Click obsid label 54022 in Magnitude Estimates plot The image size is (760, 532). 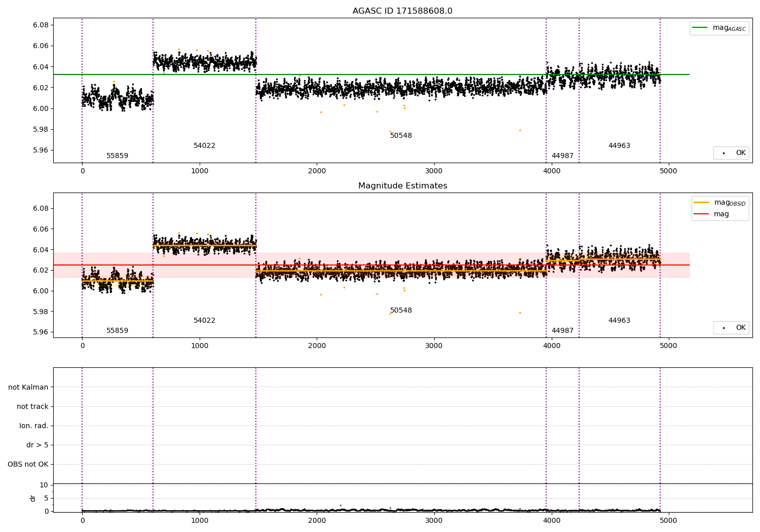(204, 321)
